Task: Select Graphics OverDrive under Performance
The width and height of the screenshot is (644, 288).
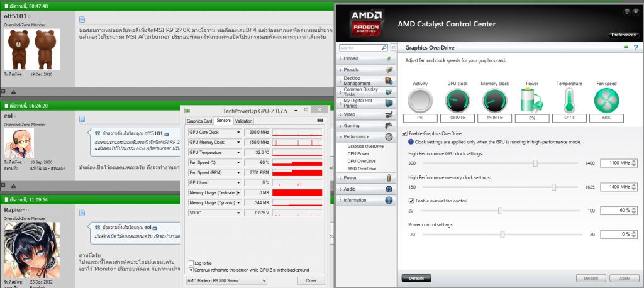Action: click(x=365, y=147)
